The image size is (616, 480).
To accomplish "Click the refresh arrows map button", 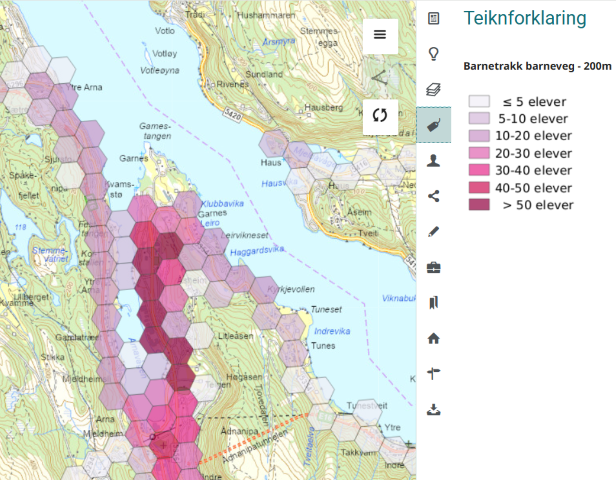I will click(x=380, y=114).
